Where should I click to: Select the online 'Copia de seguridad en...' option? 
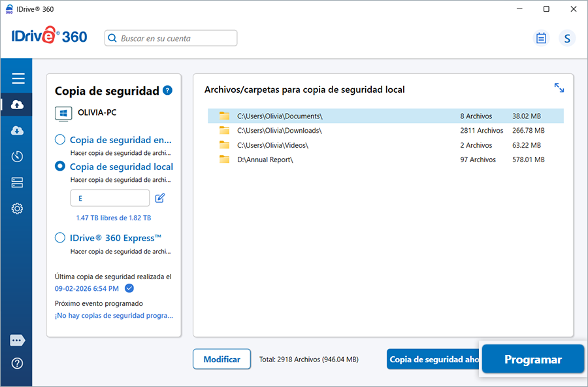point(60,139)
